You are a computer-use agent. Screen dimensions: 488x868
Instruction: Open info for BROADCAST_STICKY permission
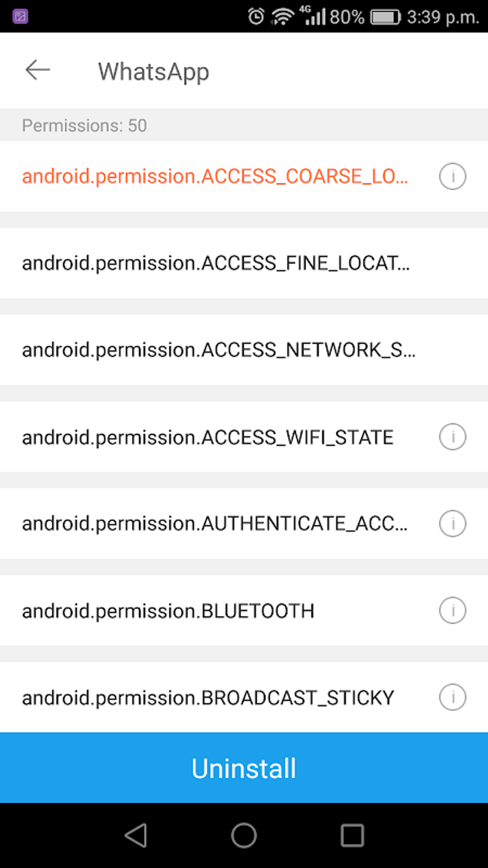coord(452,697)
